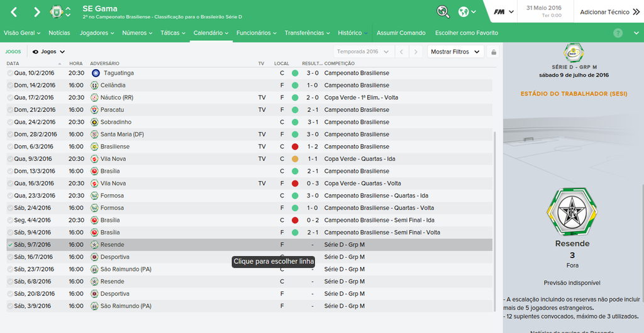Expand the Mostrar Filtros dropdown

(455, 52)
